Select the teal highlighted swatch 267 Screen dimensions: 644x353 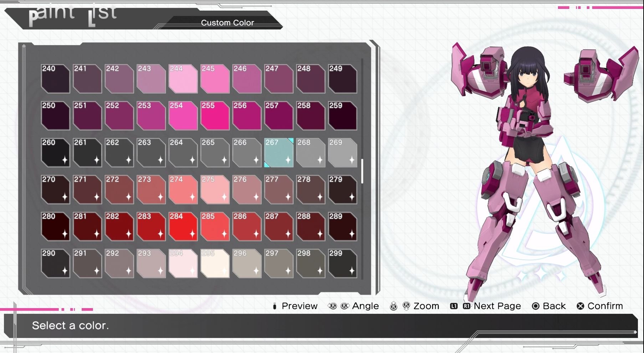[279, 153]
